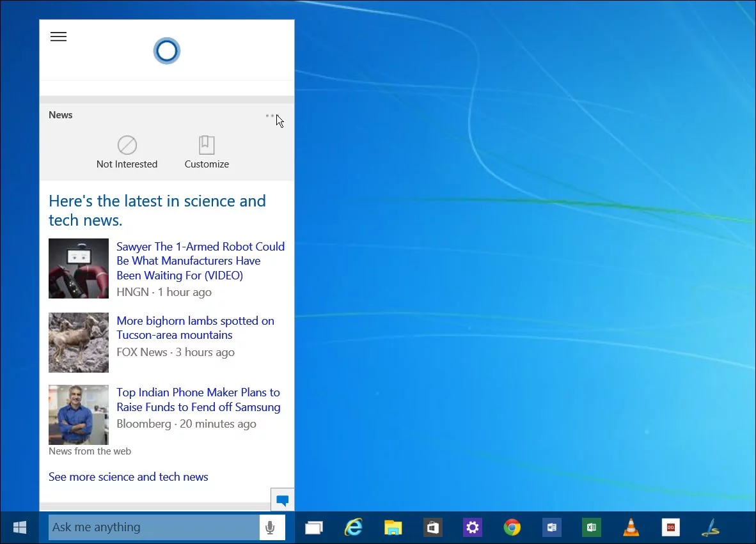
Task: Customize the news interests
Action: click(x=207, y=152)
